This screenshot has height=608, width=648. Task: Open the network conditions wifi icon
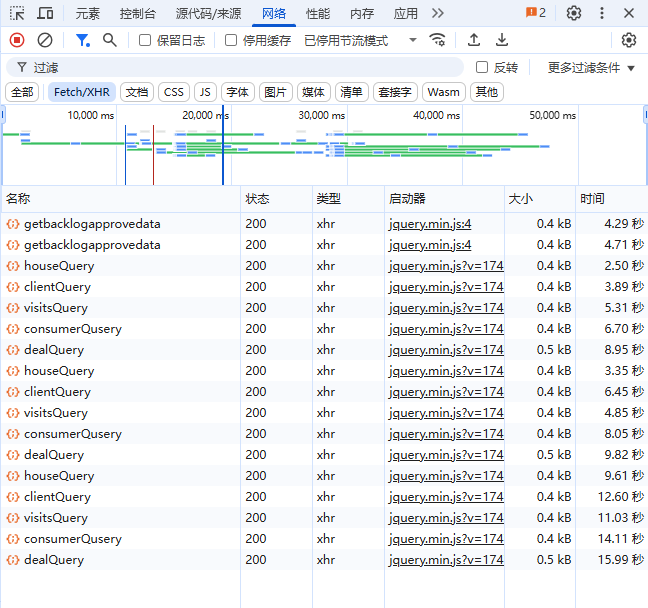[437, 40]
